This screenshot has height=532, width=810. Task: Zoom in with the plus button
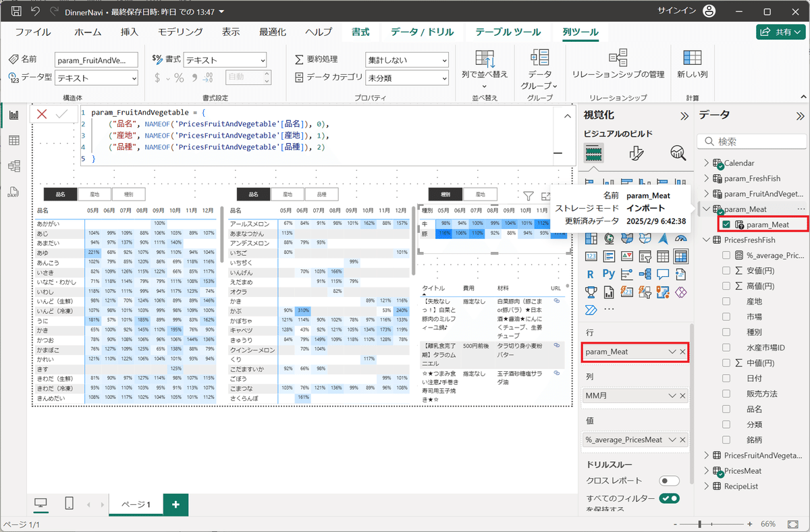pos(751,525)
